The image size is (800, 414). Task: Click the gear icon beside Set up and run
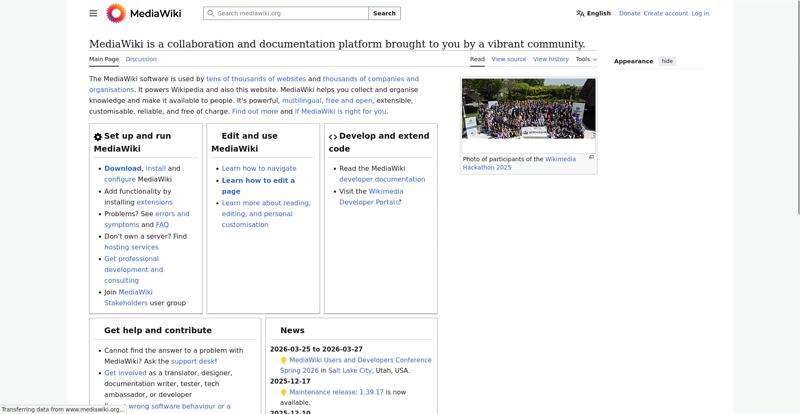click(x=98, y=137)
